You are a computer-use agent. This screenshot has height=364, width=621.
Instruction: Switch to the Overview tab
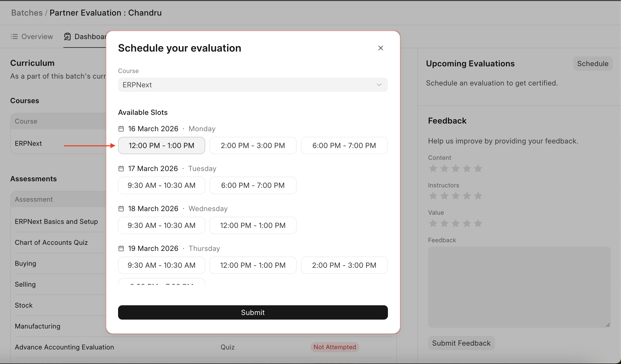37,37
